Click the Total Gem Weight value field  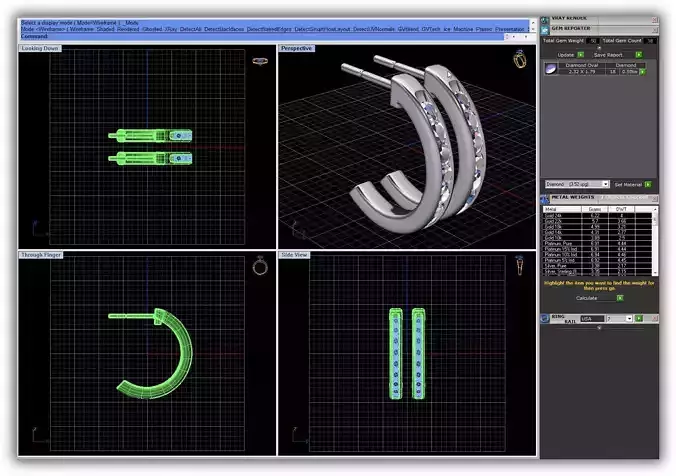593,41
